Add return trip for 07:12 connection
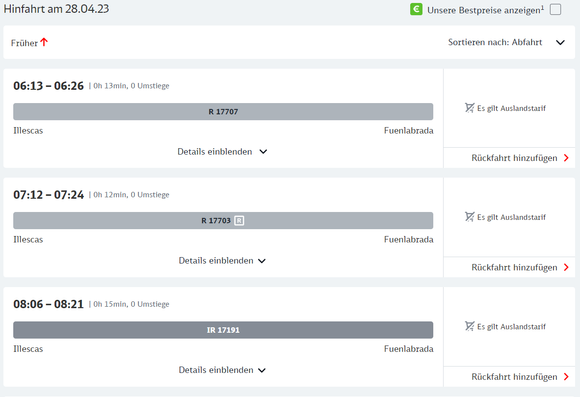580x397 pixels. pyautogui.click(x=520, y=267)
